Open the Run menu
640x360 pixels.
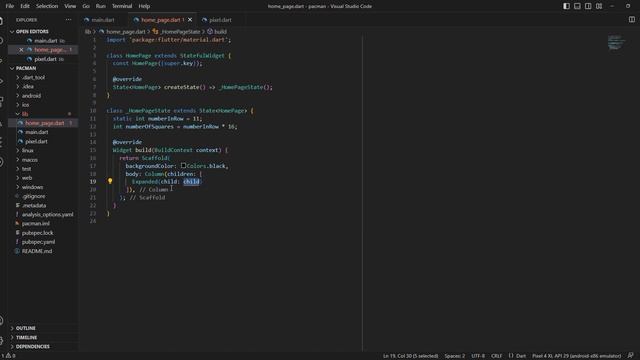click(100, 6)
